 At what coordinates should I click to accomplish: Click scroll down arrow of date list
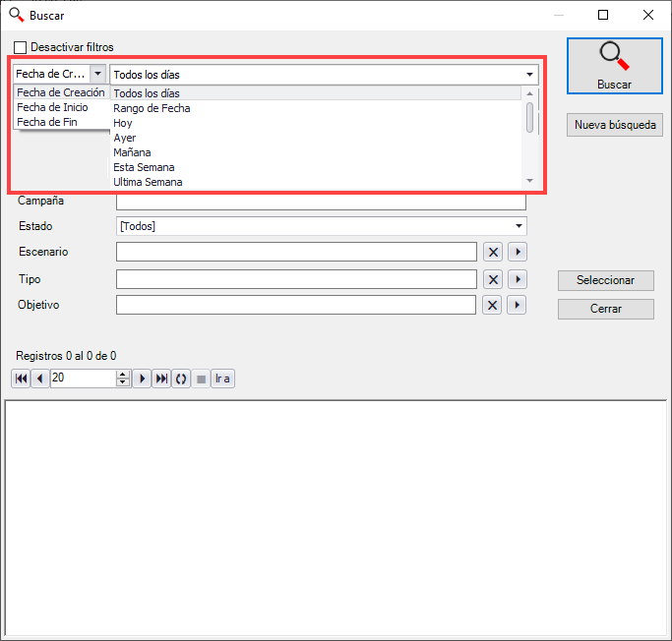click(529, 181)
